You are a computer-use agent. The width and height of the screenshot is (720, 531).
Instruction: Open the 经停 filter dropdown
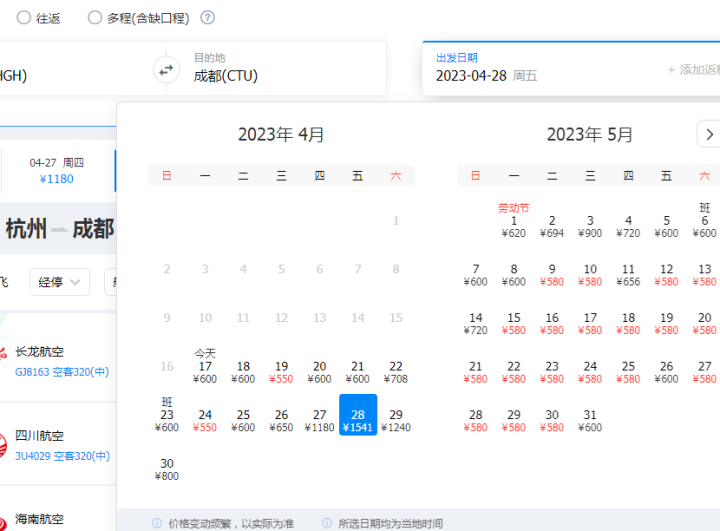[59, 282]
